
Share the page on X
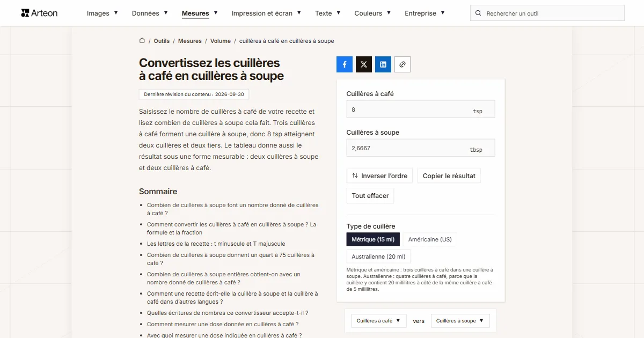point(364,64)
